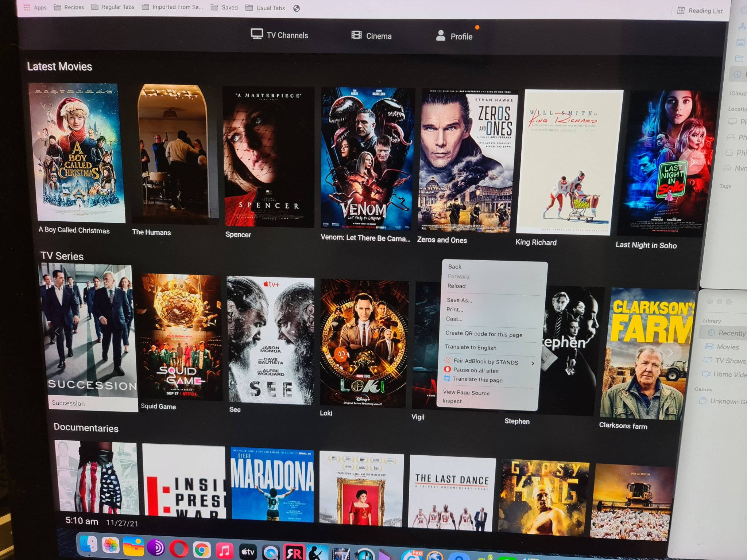Screen dimensions: 747x560
Task: Select Unknown Genre in TV app sidebar
Action: 723,401
